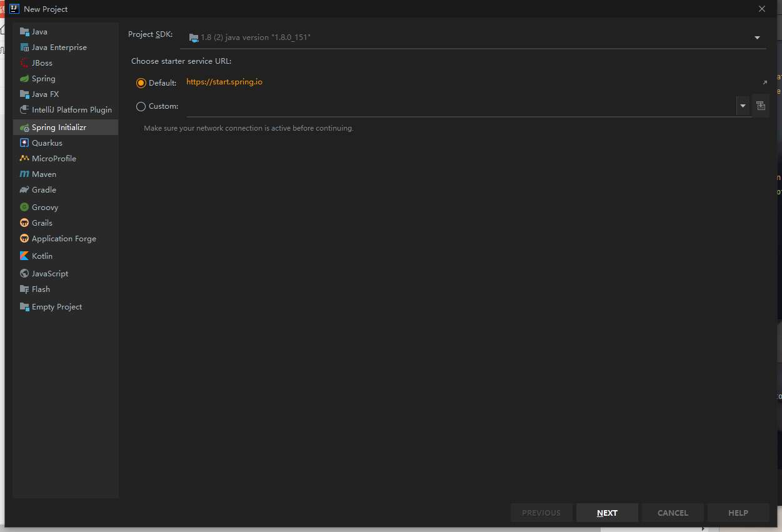Image resolution: width=782 pixels, height=532 pixels.
Task: Click the Spring Initializr icon
Action: point(24,128)
